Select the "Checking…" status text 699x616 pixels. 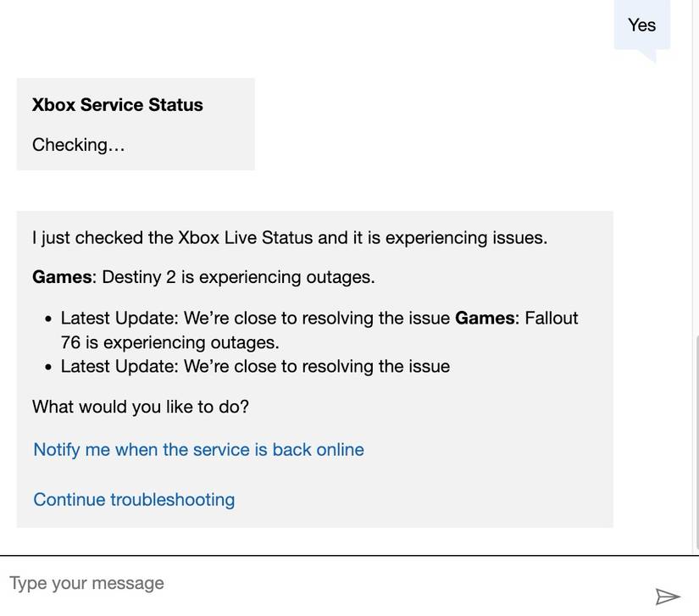coord(78,142)
